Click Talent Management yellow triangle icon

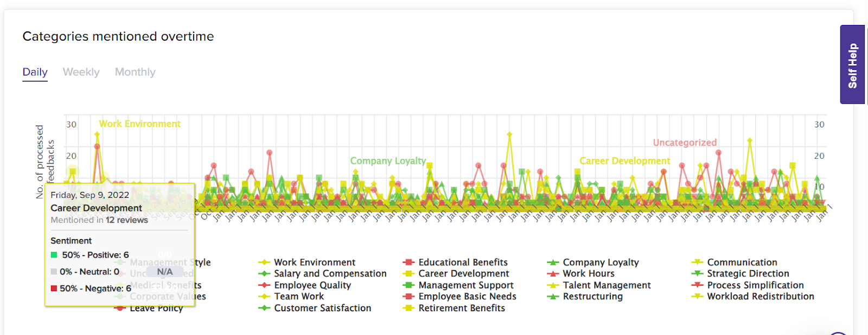[553, 285]
